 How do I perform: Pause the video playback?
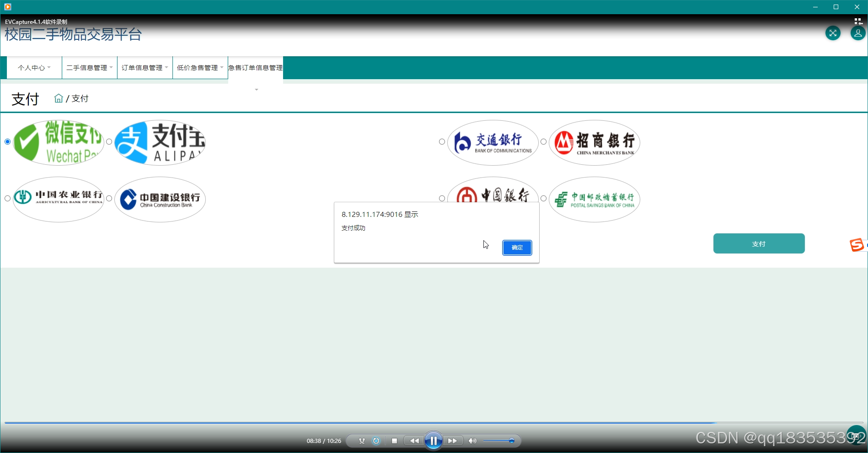433,441
